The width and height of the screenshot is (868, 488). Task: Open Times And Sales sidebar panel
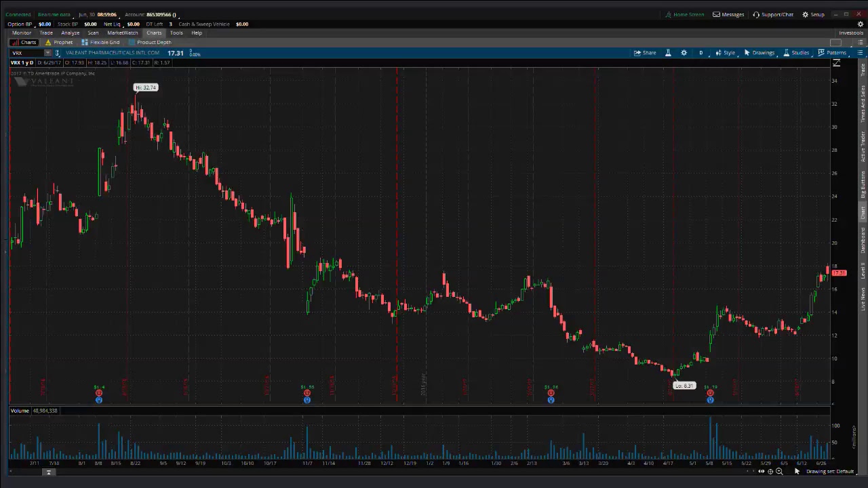[x=863, y=103]
